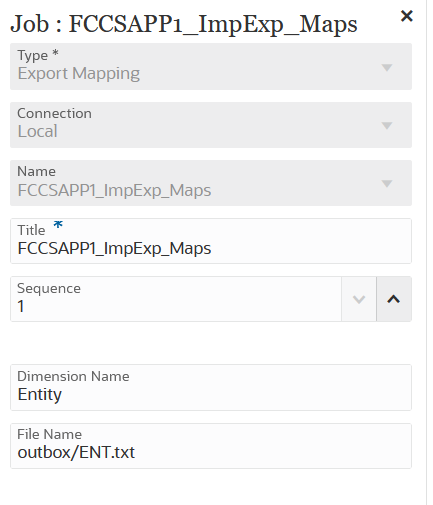Decrease Sequence with the down chevron

[359, 299]
